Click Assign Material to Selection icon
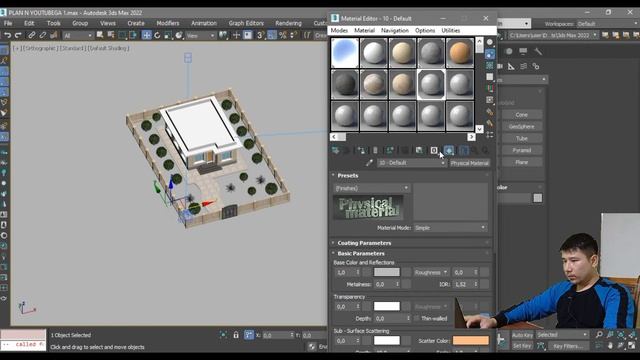Viewport: 640px width, 360px height. point(361,151)
